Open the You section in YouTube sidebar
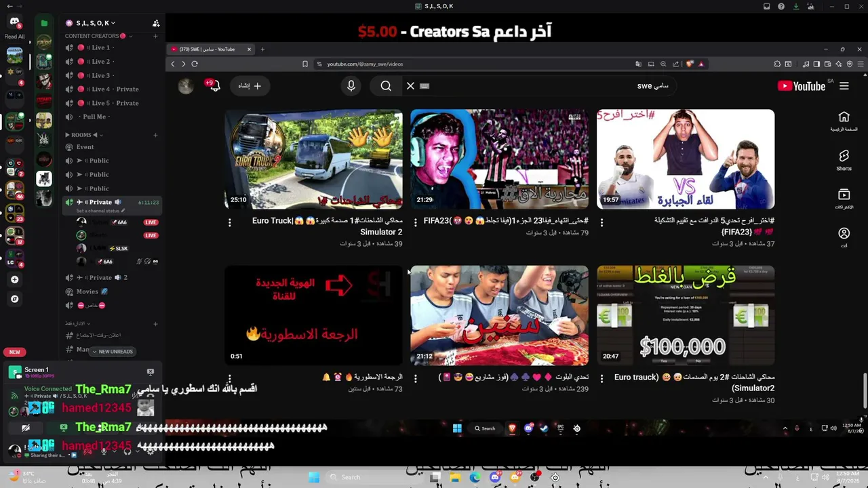Viewport: 868px width, 488px height. (x=844, y=237)
